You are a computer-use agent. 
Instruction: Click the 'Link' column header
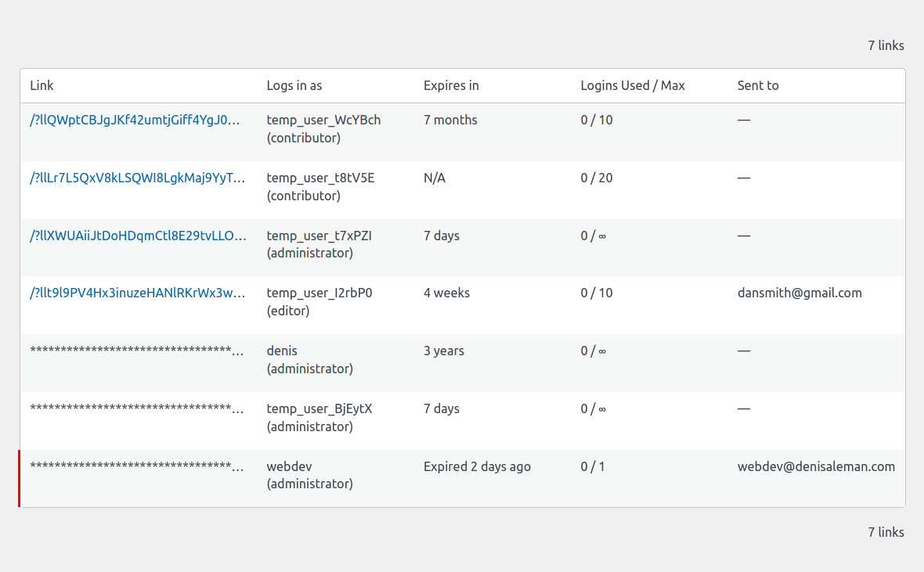point(42,85)
